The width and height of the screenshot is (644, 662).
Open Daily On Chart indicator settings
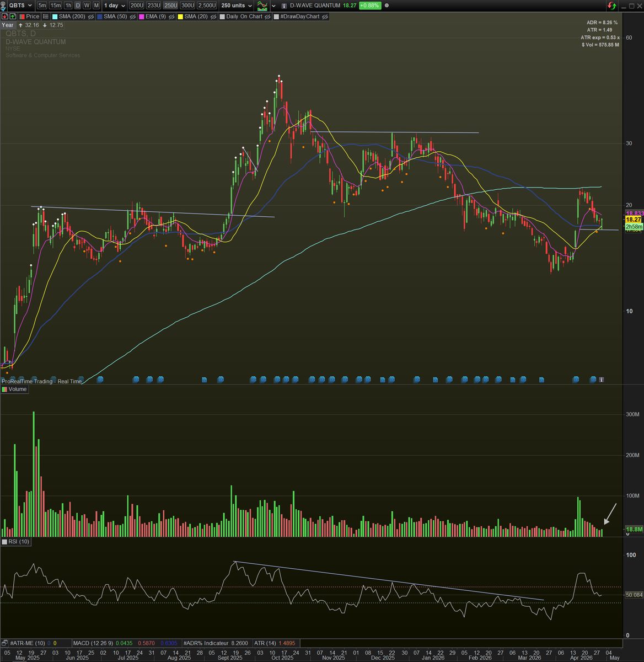click(x=244, y=17)
